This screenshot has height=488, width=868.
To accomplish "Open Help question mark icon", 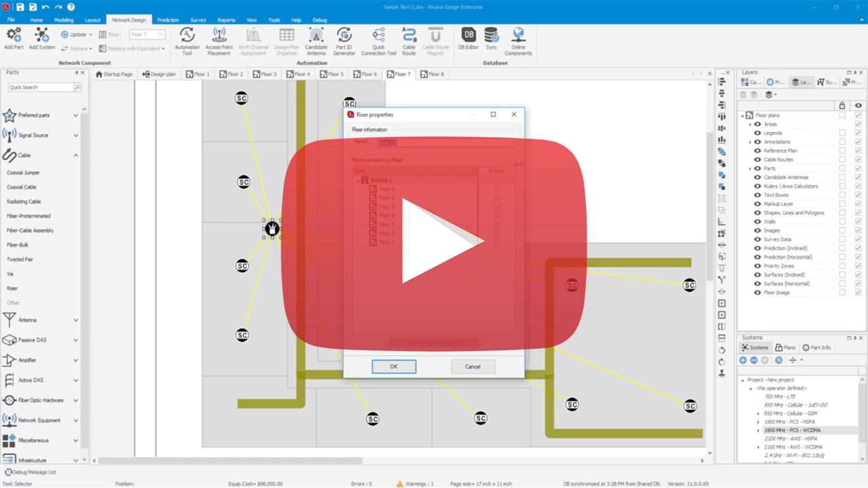I will 71,7.
